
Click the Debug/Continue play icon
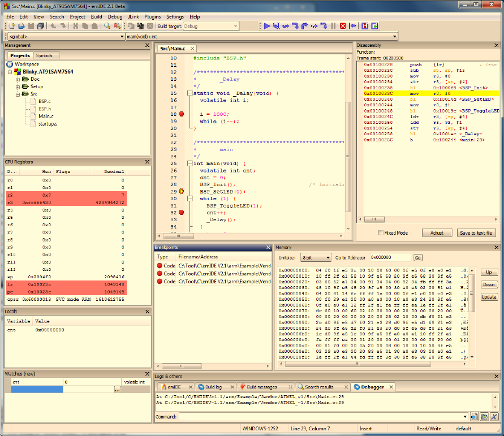(267, 26)
